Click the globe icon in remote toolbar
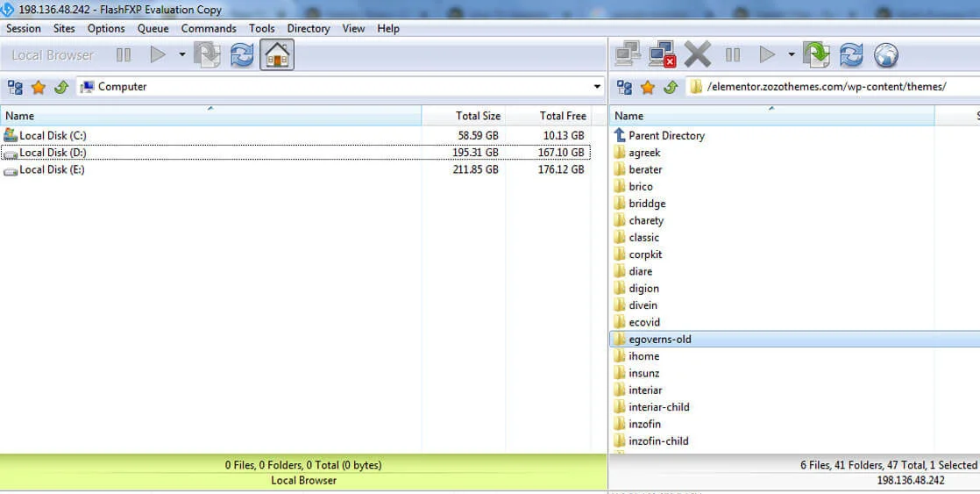Viewport: 980px width, 494px height. [x=886, y=55]
